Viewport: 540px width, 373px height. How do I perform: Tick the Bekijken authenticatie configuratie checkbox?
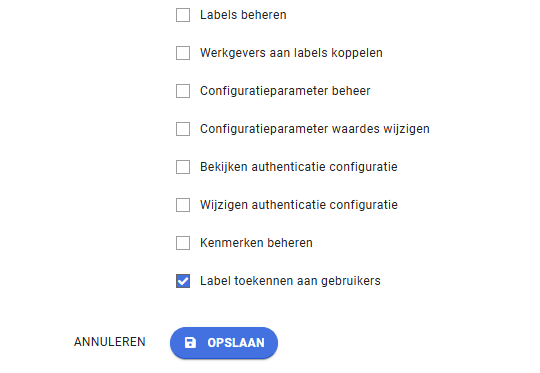183,167
